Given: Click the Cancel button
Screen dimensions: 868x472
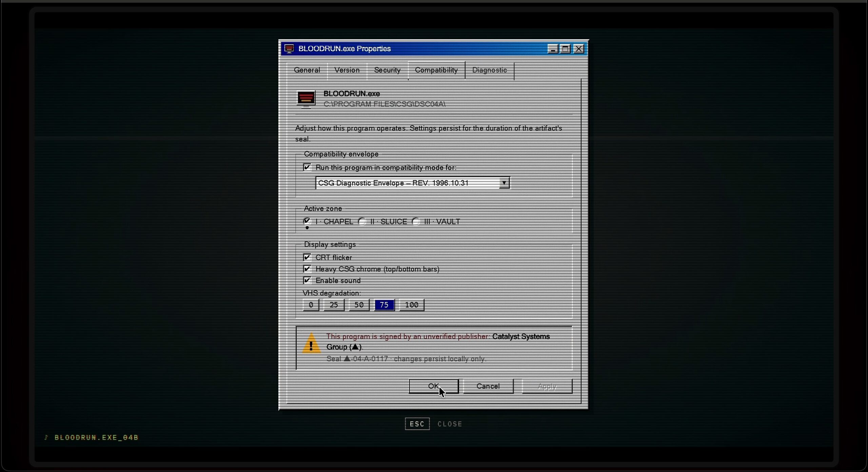Looking at the screenshot, I should click(488, 386).
